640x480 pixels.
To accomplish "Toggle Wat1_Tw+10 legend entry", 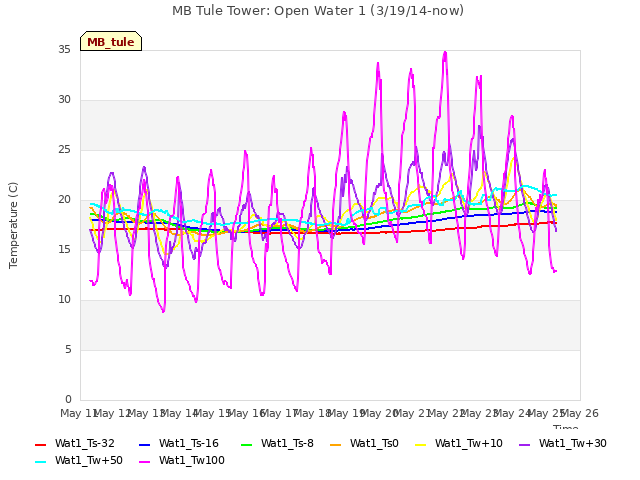I will 458,444.
